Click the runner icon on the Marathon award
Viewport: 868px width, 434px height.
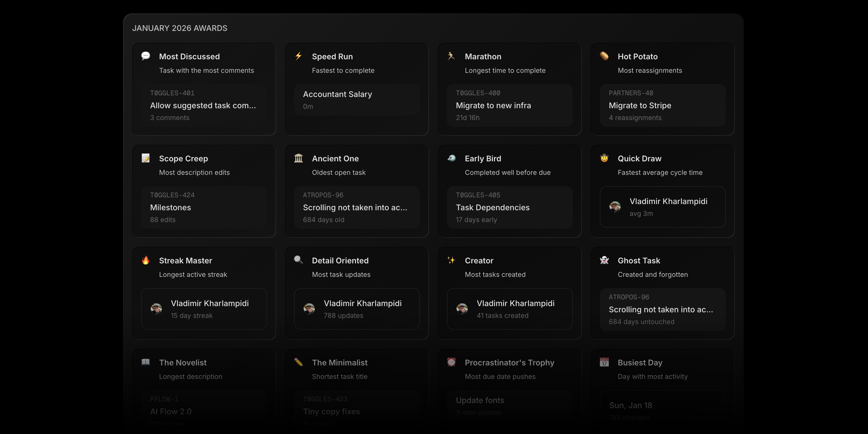451,56
